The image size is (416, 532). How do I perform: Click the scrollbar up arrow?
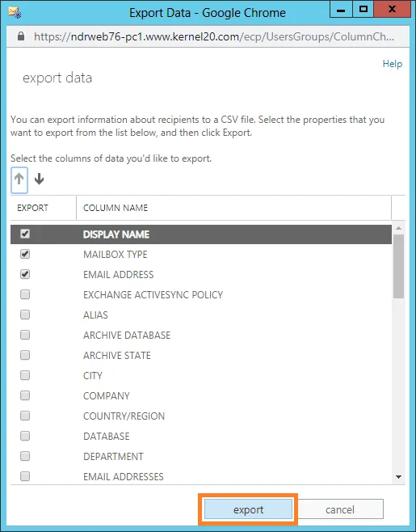(399, 228)
